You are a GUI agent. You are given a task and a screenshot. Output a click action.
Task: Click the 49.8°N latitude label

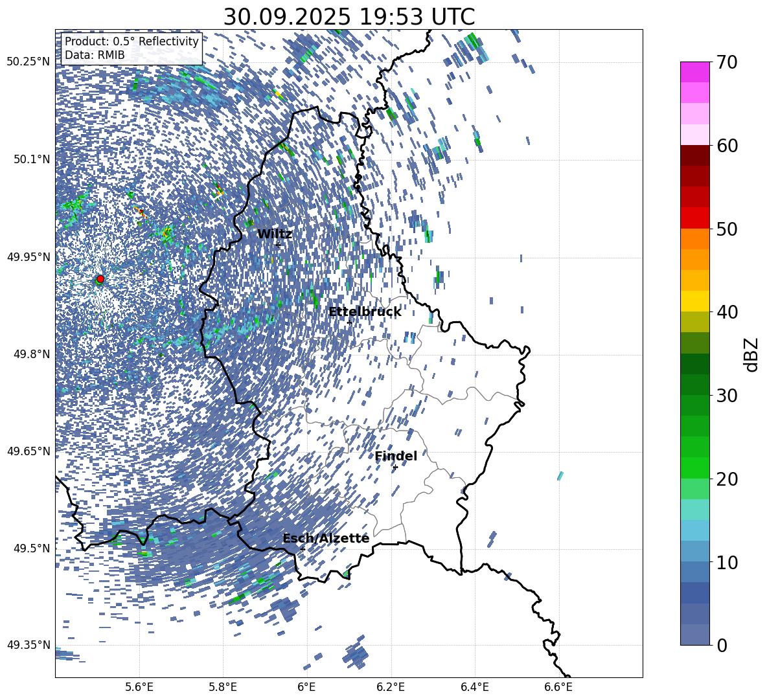click(32, 354)
